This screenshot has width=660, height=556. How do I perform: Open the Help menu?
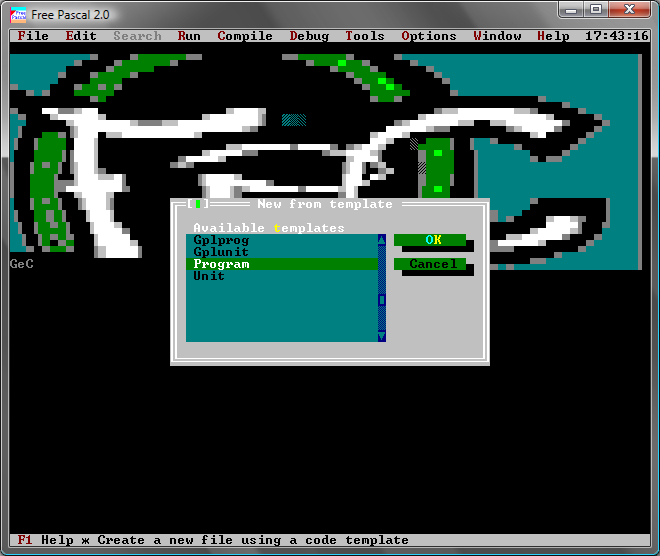click(x=553, y=36)
